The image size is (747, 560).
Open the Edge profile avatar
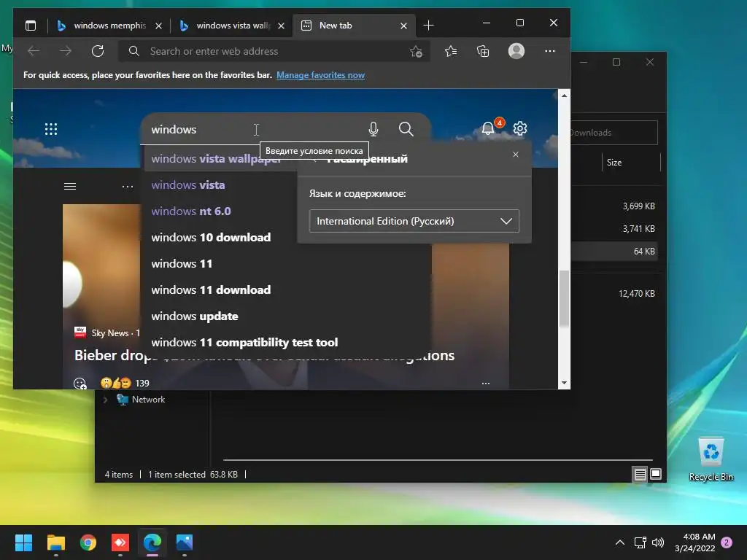click(x=516, y=51)
